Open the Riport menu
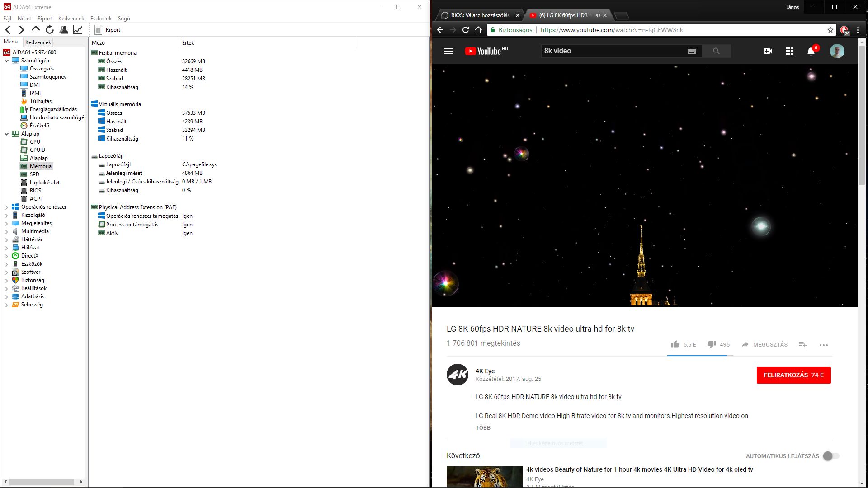This screenshot has width=868, height=488. click(45, 19)
